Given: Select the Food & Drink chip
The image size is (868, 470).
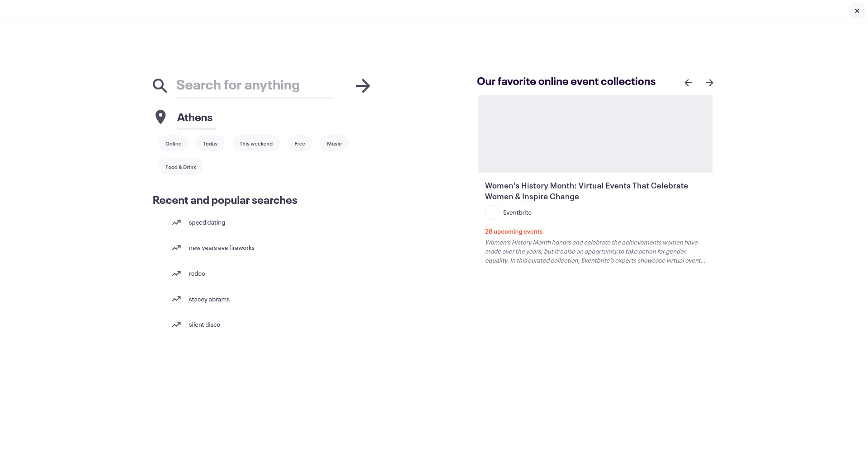Looking at the screenshot, I should [x=180, y=167].
